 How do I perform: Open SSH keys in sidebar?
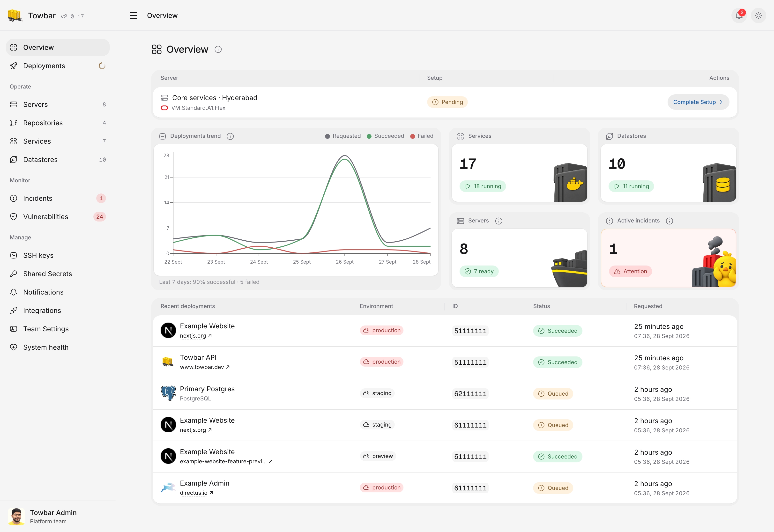[x=58, y=255]
